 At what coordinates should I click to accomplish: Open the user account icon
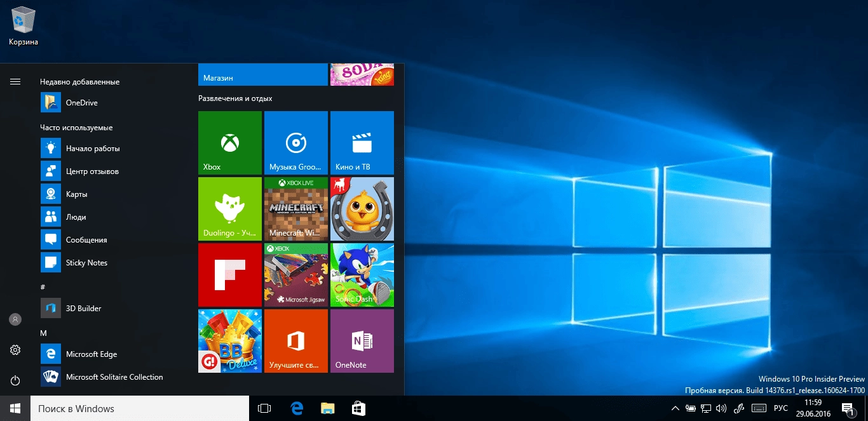(15, 319)
